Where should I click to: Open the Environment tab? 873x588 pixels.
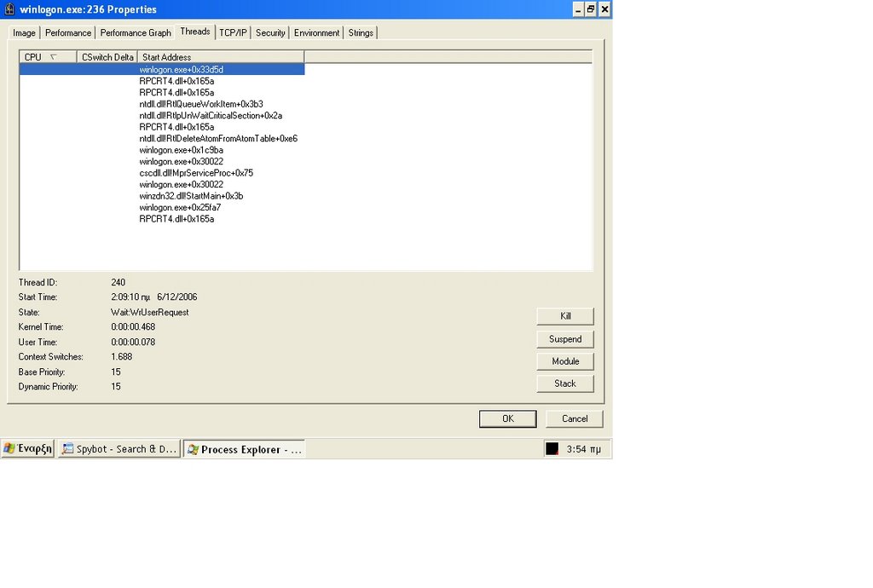tap(316, 33)
